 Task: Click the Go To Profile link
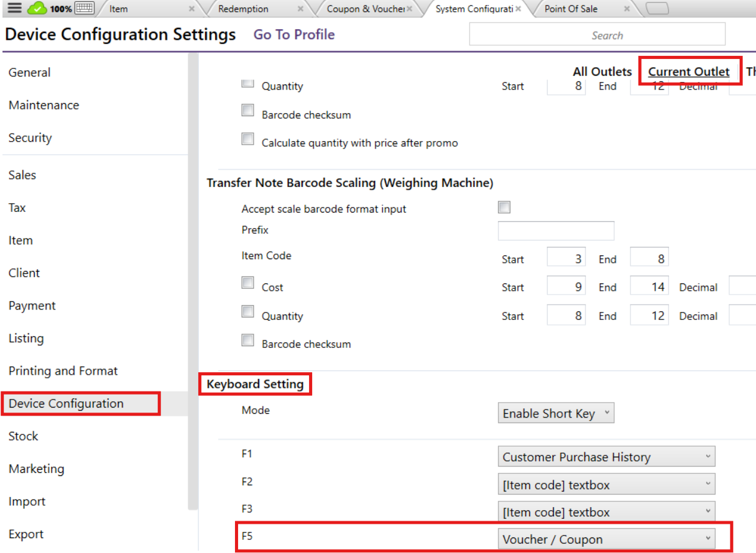294,35
